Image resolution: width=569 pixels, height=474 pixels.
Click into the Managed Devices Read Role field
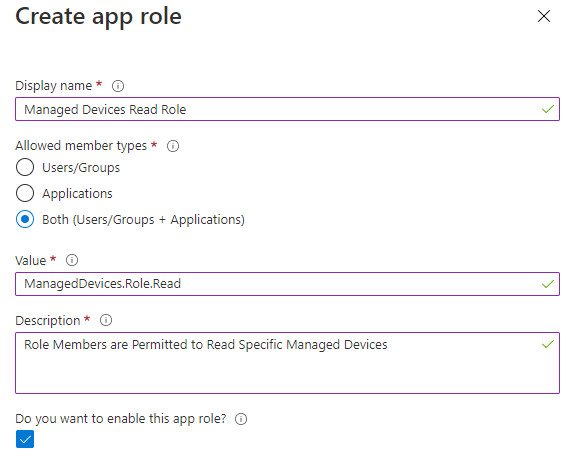287,109
